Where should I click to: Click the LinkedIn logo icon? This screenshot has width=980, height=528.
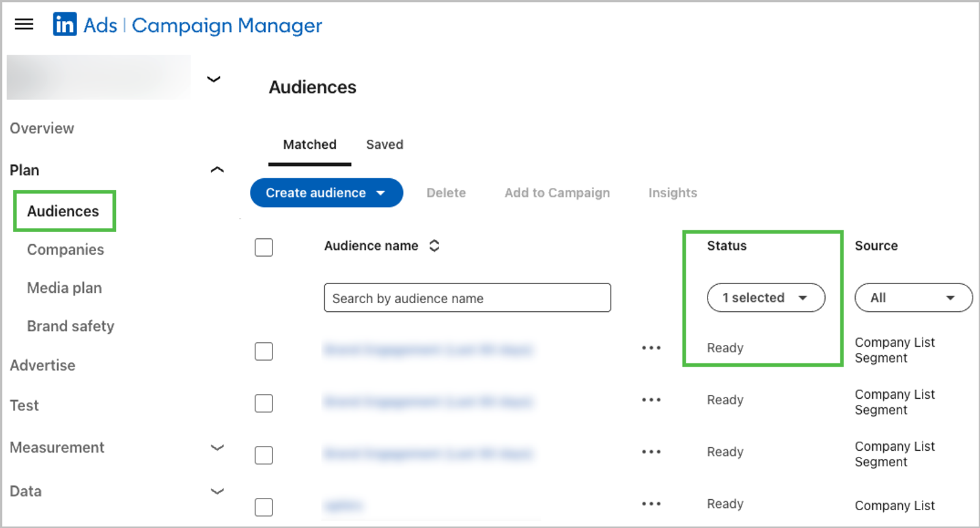pos(65,25)
